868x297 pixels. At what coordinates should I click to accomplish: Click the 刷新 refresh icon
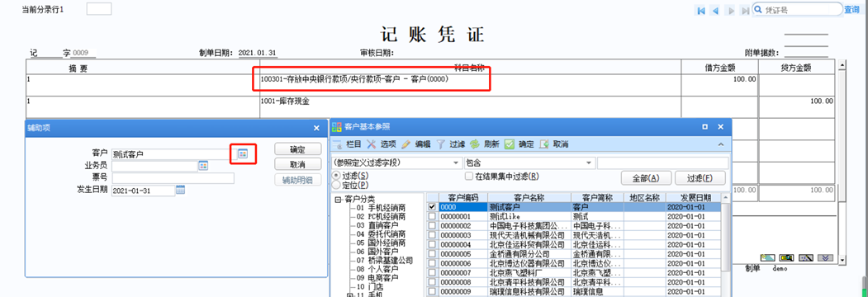(474, 144)
